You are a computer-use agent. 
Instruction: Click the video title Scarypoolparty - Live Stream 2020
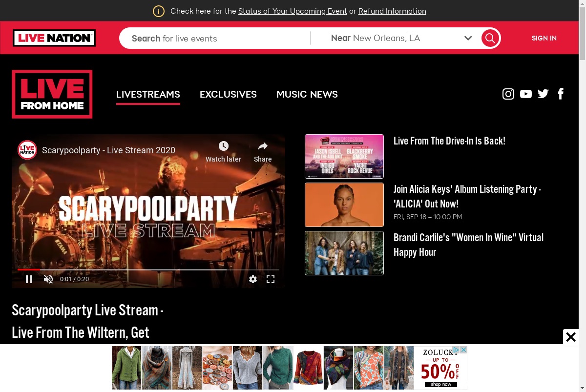point(108,150)
